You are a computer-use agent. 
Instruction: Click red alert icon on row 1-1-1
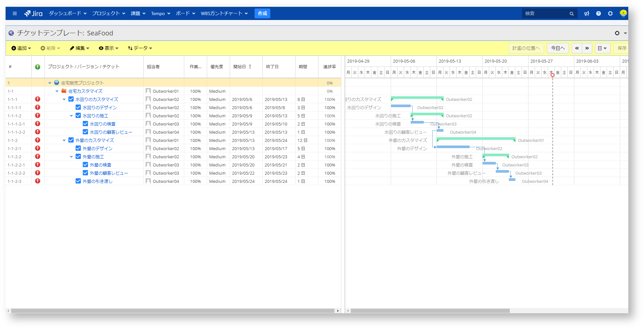click(x=38, y=99)
